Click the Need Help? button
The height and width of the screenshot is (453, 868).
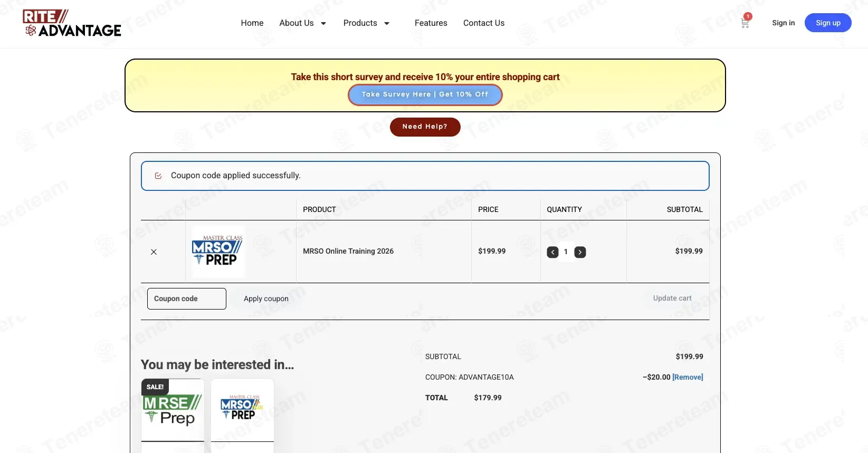coord(425,127)
